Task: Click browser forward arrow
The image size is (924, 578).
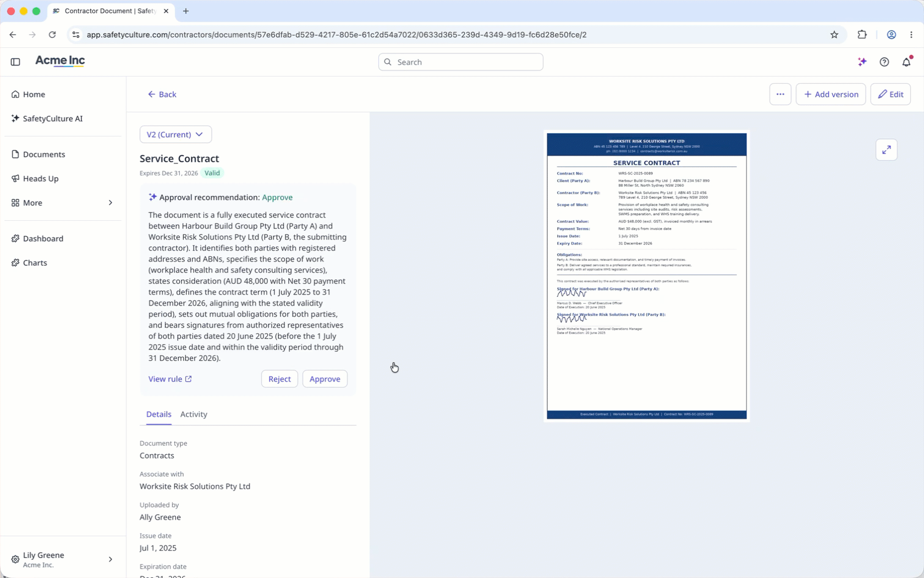Action: pyautogui.click(x=32, y=35)
